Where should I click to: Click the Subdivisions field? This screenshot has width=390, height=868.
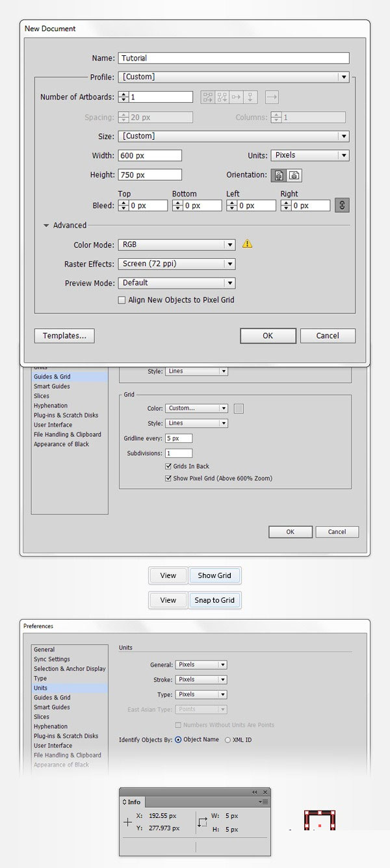coord(179,453)
